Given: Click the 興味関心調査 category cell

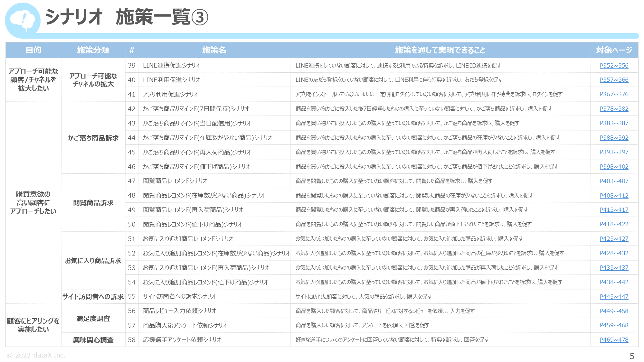Looking at the screenshot, I should click(93, 340).
